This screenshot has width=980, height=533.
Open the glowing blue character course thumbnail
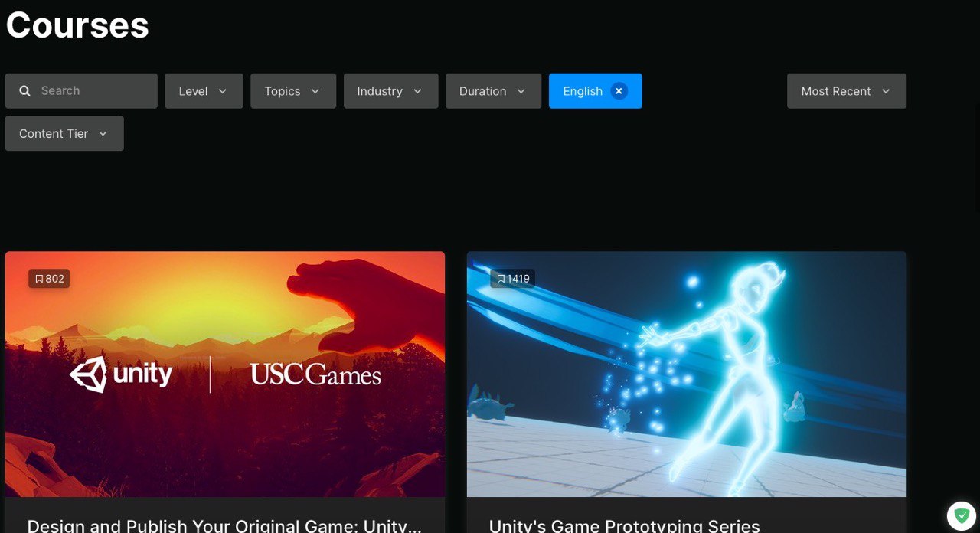687,374
